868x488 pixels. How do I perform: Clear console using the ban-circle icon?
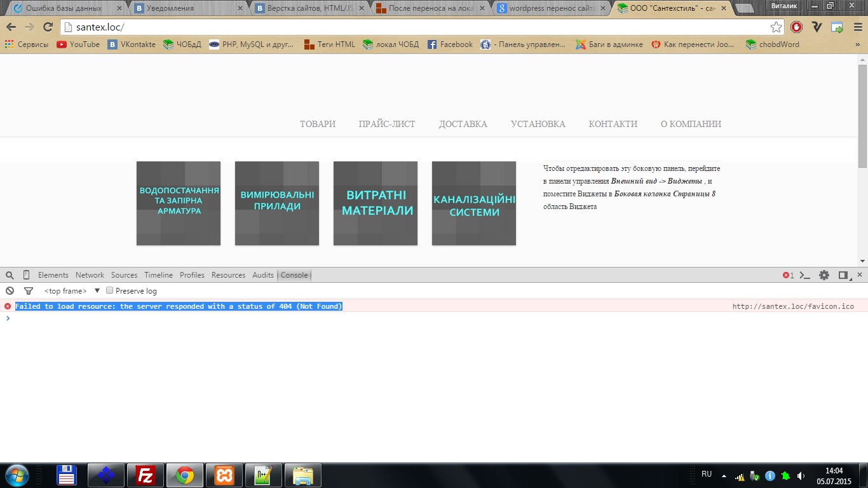(x=10, y=291)
